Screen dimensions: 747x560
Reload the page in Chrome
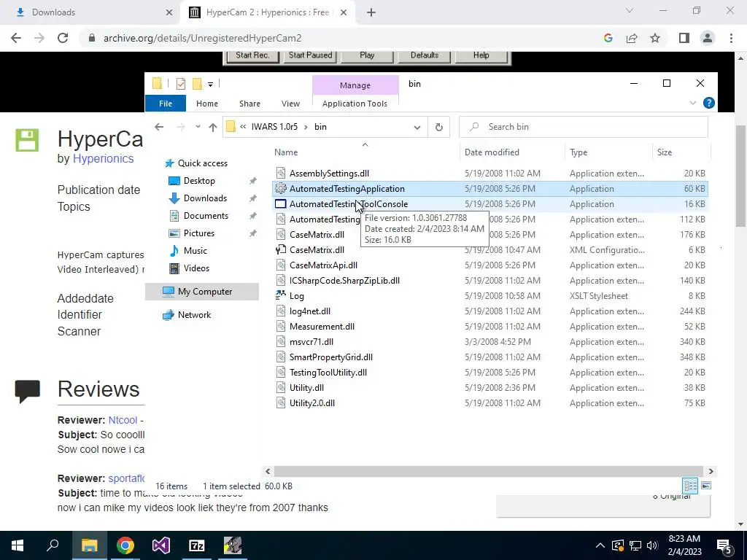tap(63, 38)
